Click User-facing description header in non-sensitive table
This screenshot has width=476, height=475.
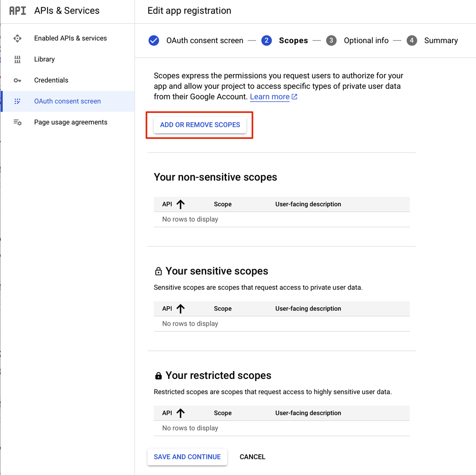pos(308,204)
